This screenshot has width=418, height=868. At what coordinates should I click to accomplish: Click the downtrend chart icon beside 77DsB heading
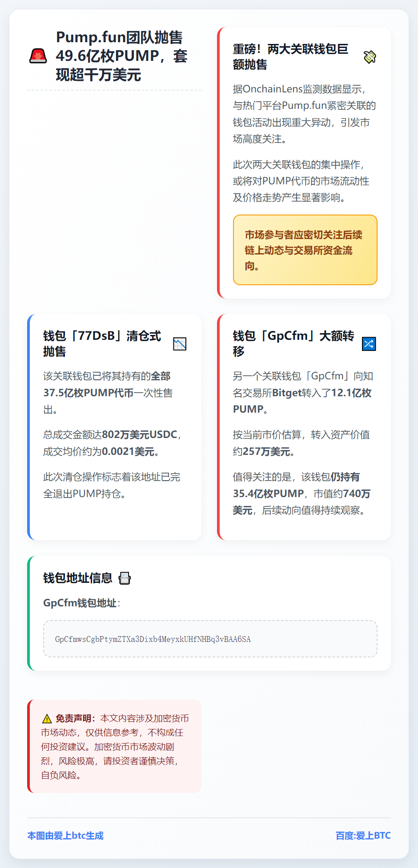pos(180,344)
